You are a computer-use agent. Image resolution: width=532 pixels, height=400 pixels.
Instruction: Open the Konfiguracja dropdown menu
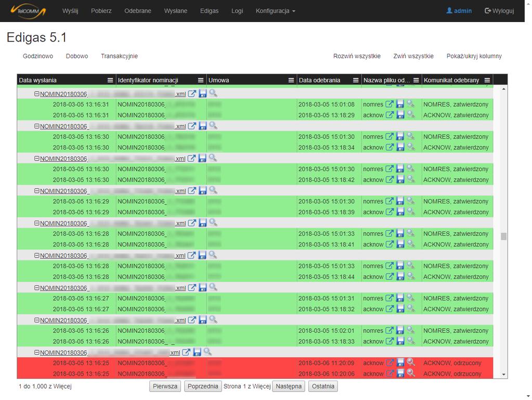click(x=276, y=11)
